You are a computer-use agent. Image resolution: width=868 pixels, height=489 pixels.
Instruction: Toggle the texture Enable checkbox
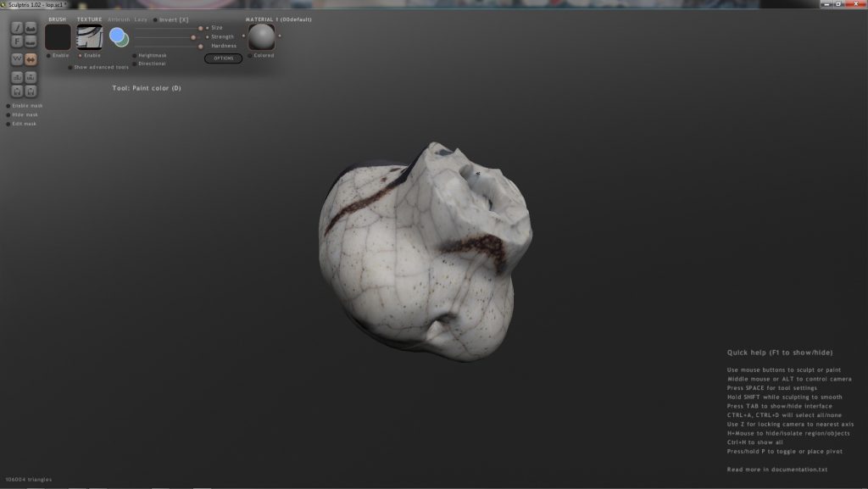click(x=81, y=55)
